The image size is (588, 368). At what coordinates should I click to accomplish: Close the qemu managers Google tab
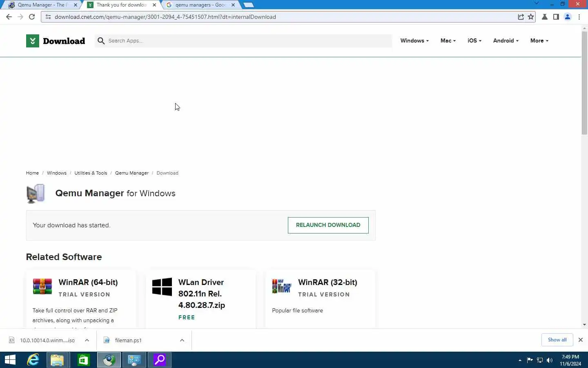pos(233,5)
